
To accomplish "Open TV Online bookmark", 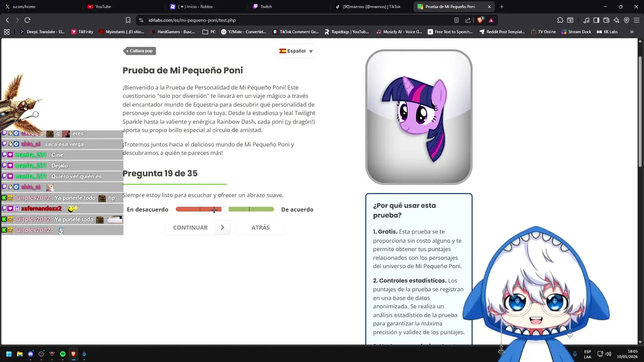I will click(x=543, y=32).
